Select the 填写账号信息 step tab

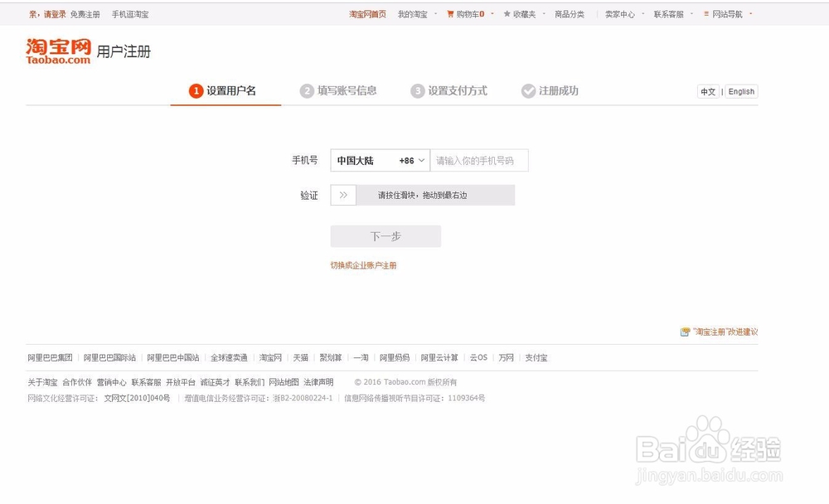click(338, 91)
